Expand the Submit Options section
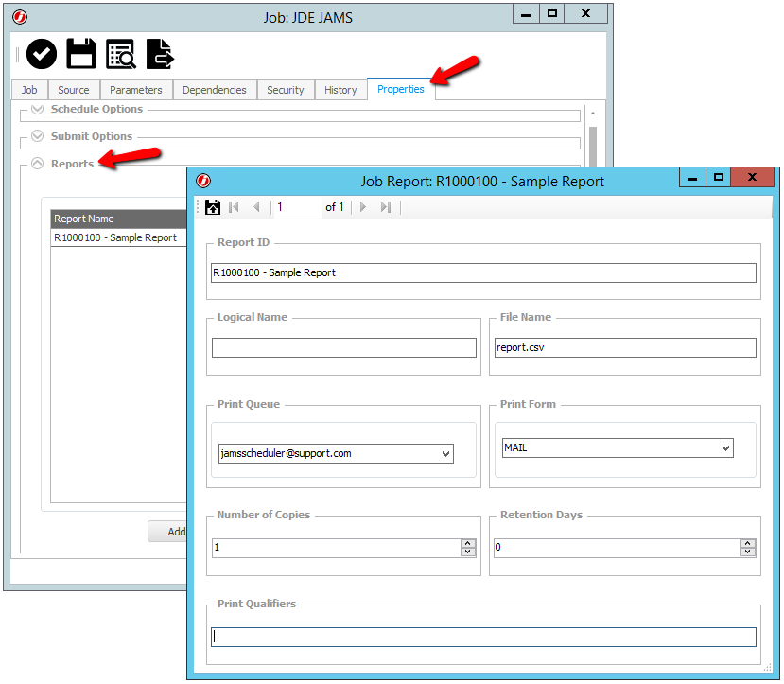This screenshot has height=684, width=784. pyautogui.click(x=38, y=136)
